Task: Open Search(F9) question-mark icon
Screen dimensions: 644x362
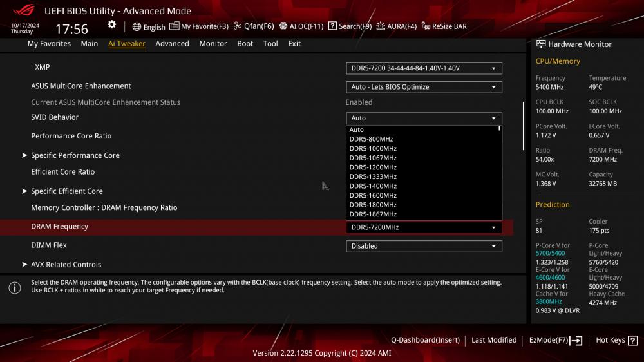Action: click(332, 26)
